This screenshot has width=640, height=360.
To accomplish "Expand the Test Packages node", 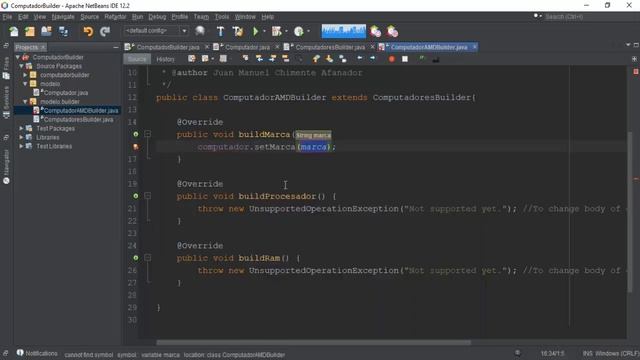I will coord(22,128).
